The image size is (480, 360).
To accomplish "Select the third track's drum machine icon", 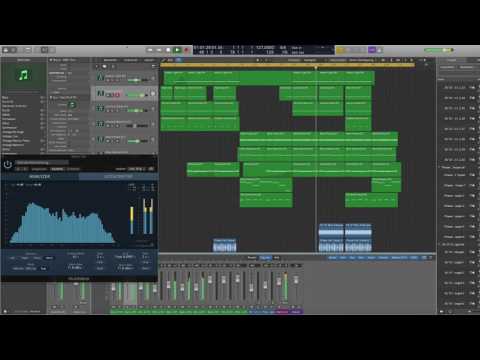I will point(100,108).
